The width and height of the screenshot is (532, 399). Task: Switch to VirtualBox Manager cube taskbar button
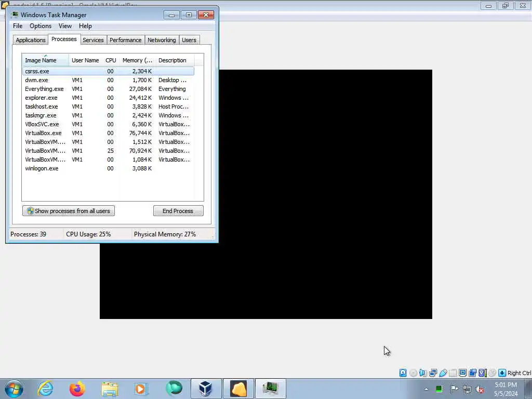(206, 389)
